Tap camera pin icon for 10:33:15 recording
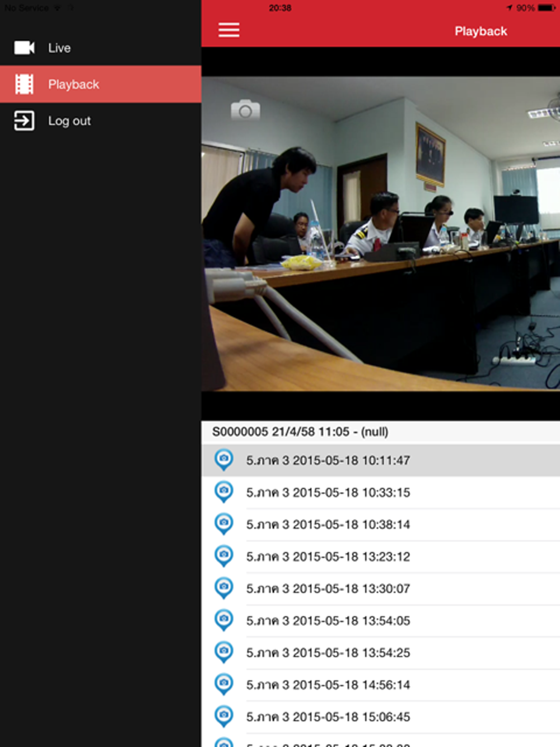Screen dimensions: 560x747 224,492
